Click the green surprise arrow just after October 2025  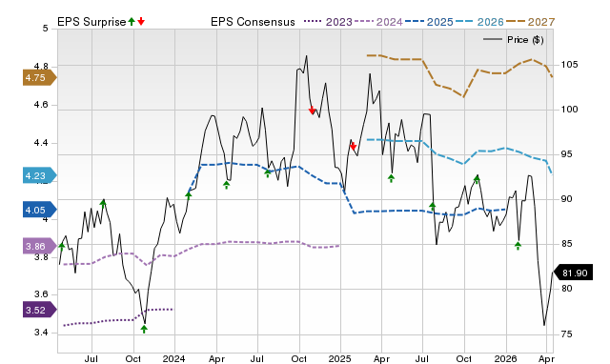point(477,179)
